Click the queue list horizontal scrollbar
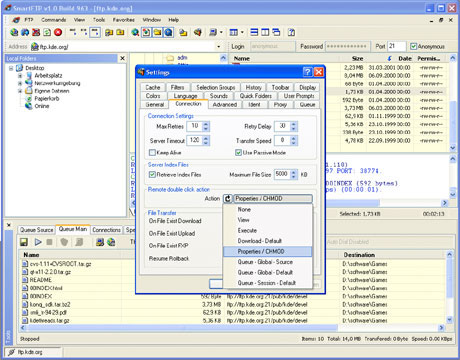The height and width of the screenshot is (360, 460). point(233,328)
